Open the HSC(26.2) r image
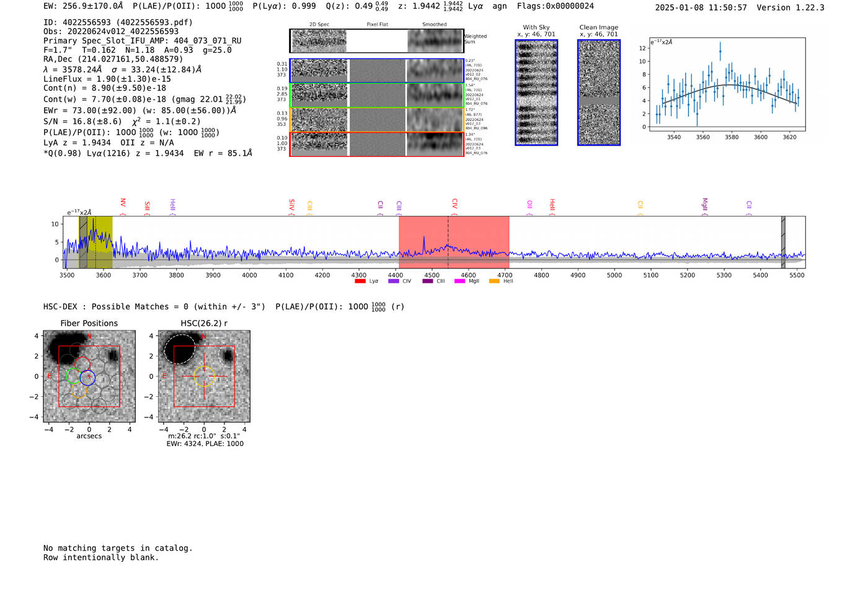The height and width of the screenshot is (591, 868). (x=204, y=376)
